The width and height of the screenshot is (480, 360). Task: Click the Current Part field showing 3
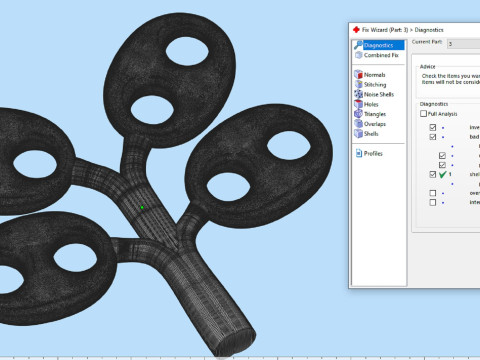point(463,44)
